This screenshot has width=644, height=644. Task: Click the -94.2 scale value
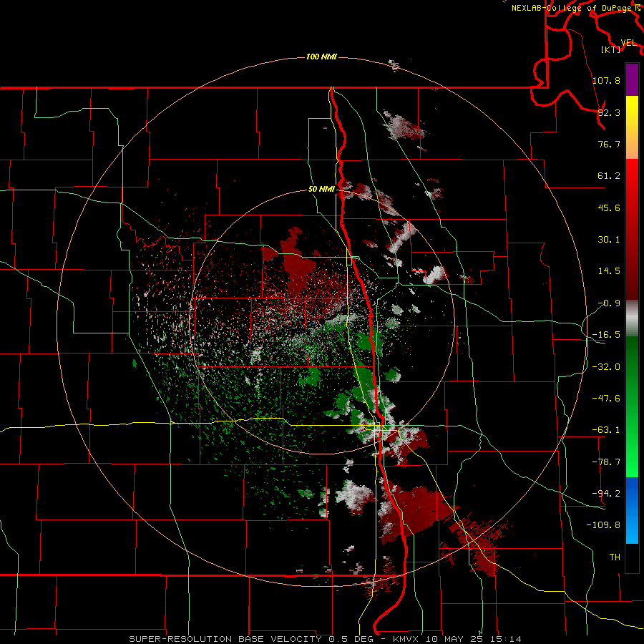tap(606, 493)
